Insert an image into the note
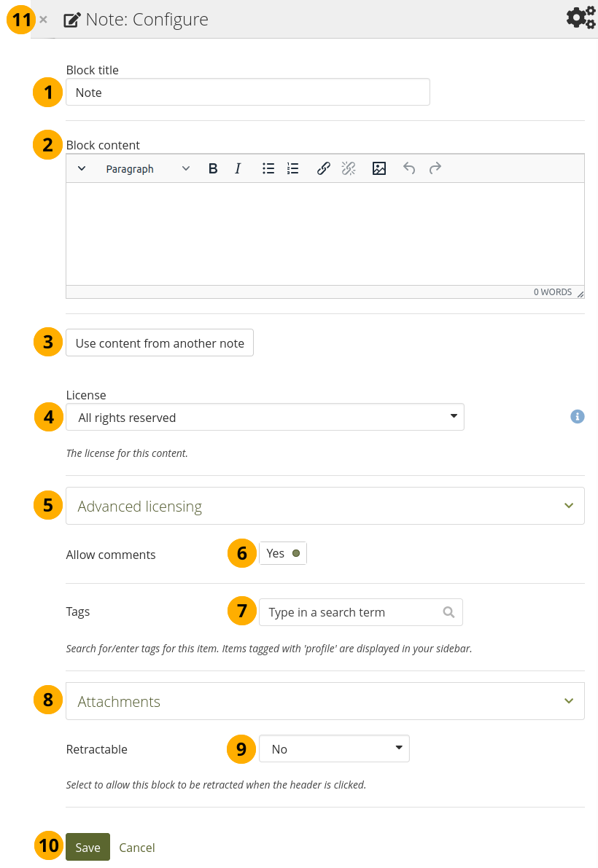 click(x=379, y=169)
